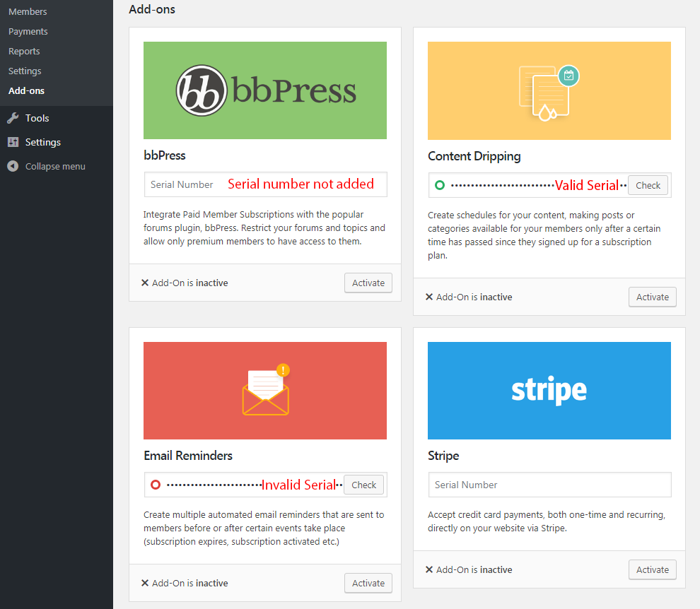Viewport: 700px width, 609px height.
Task: Click the WordPress Settings sliders icon
Action: pyautogui.click(x=13, y=142)
